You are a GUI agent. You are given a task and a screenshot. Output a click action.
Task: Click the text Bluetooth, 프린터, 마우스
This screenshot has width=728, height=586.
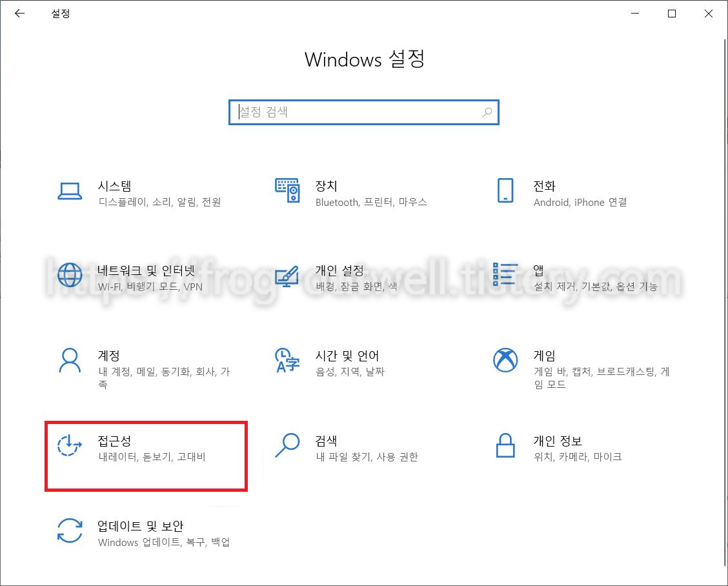point(371,202)
